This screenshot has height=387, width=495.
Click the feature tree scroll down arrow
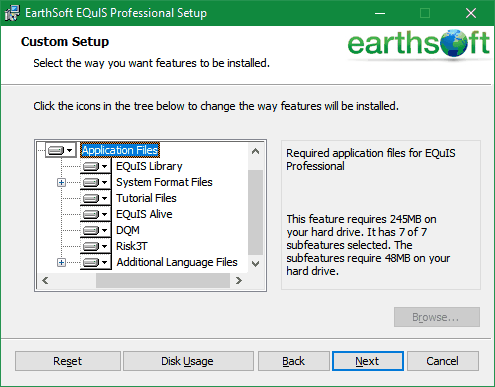(x=256, y=264)
